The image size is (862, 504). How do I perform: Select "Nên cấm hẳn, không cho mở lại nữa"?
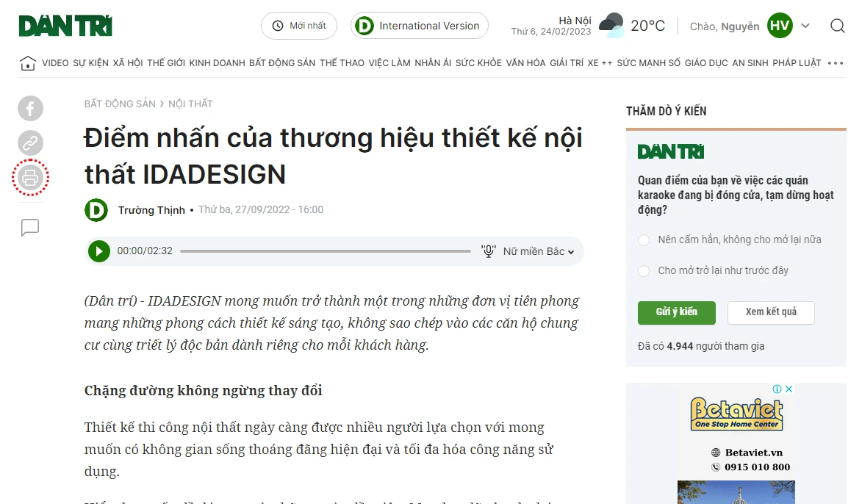click(x=644, y=240)
